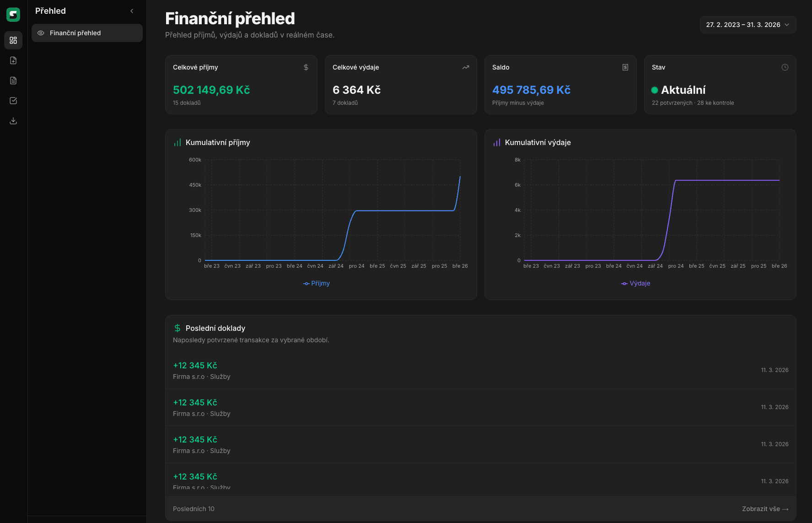Open the documents list icon in sidebar
812x523 pixels.
click(13, 81)
